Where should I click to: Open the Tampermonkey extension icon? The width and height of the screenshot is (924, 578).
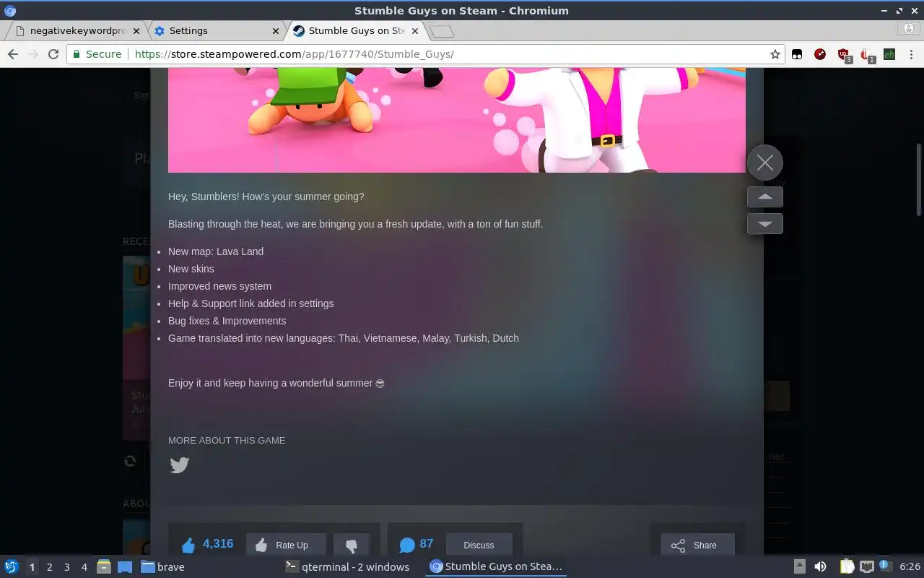tap(797, 54)
